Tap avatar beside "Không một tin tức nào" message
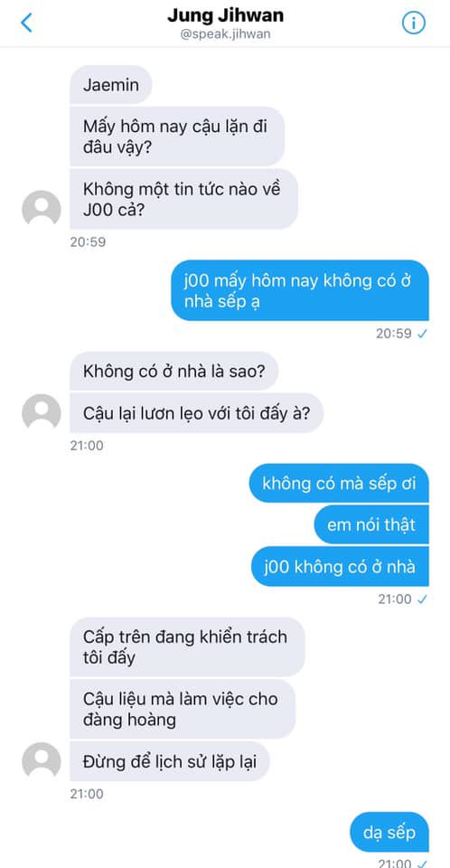This screenshot has height=868, width=450. click(42, 208)
